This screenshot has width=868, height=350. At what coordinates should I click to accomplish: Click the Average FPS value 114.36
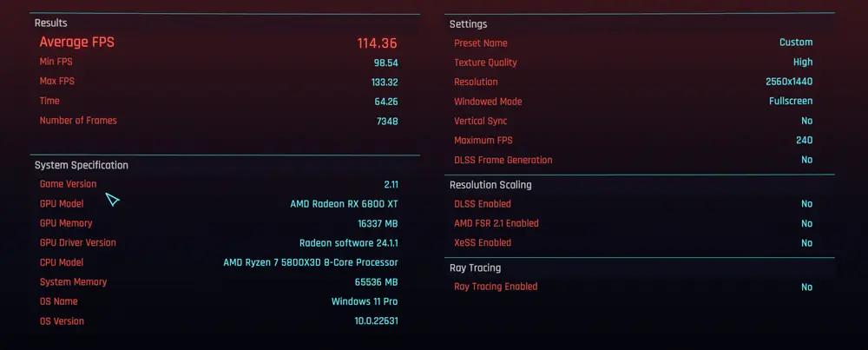(377, 43)
